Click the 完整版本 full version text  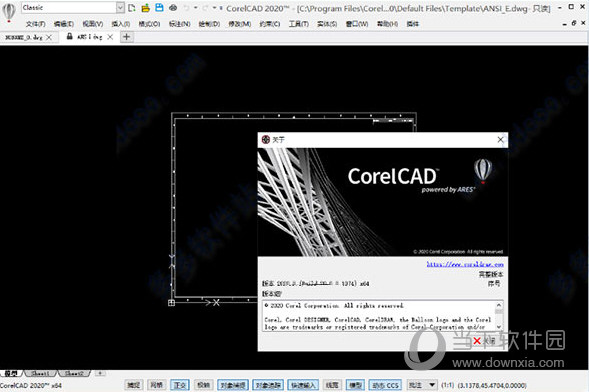point(491,274)
